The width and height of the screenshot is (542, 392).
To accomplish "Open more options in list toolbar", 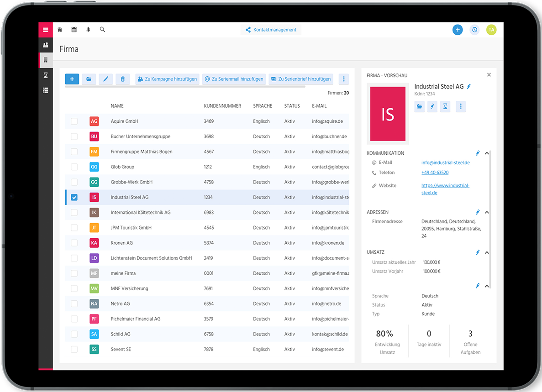I will [343, 79].
